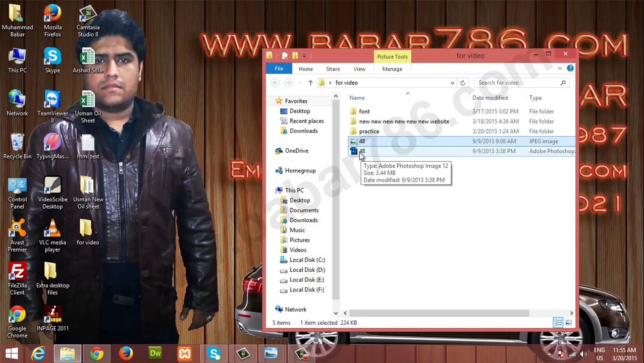This screenshot has width=644, height=363.
Task: Open Internet Explorer from the taskbar
Action: coord(38,354)
